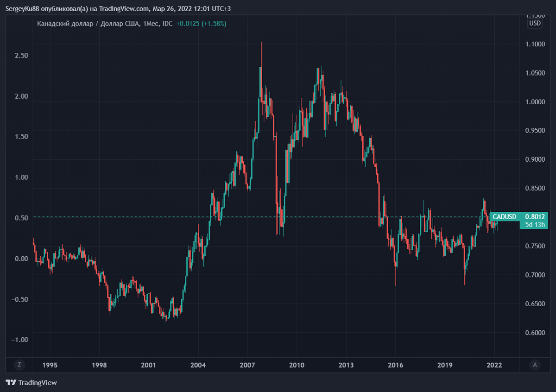
Task: Select the CADUSD price label
Action: pos(504,216)
